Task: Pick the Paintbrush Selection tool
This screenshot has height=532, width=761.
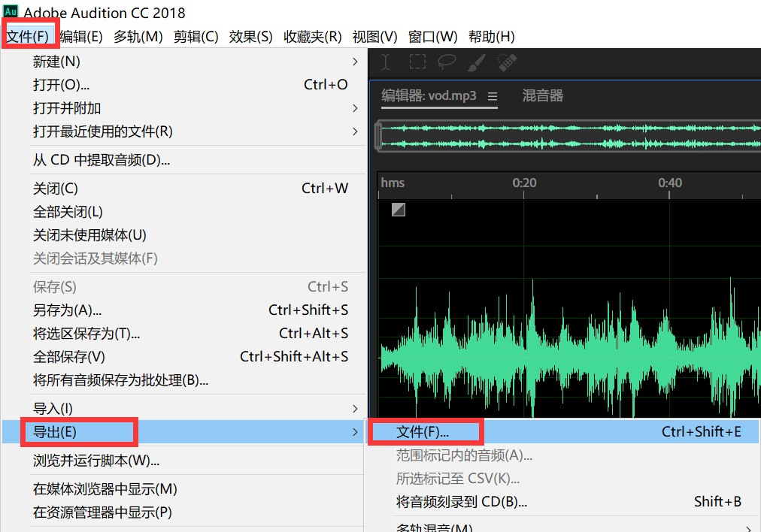Action: pos(477,62)
